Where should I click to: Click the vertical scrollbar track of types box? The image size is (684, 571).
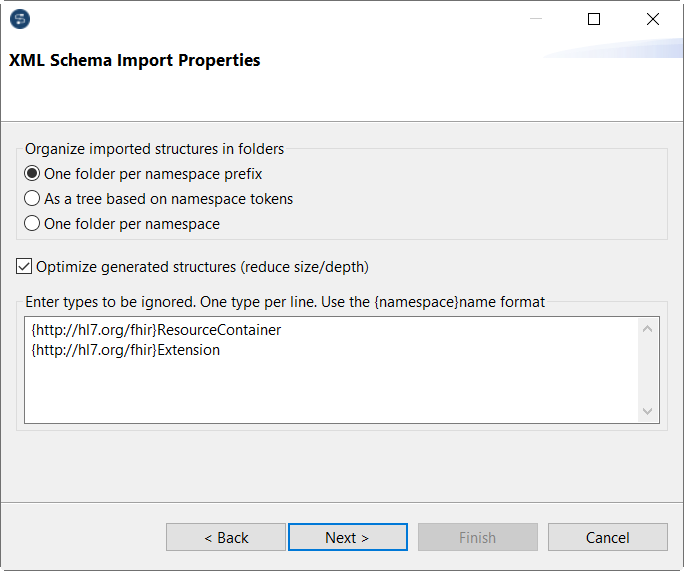648,370
